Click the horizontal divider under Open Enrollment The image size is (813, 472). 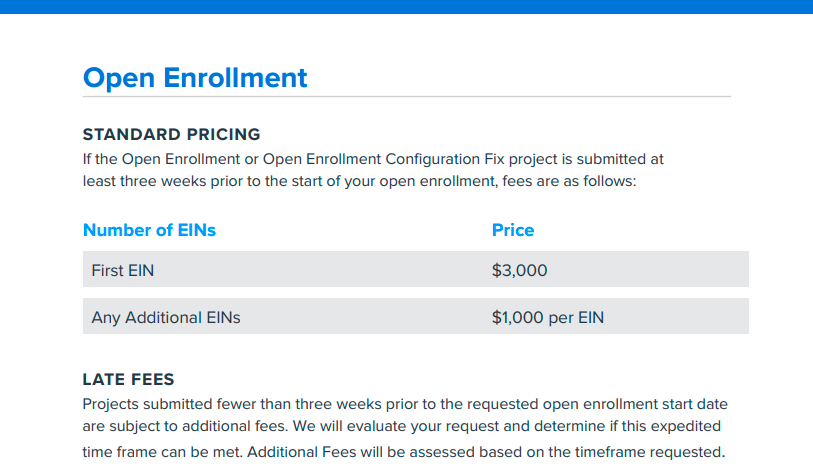tap(407, 96)
